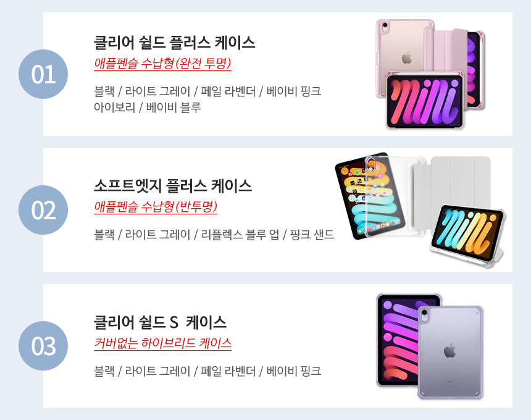
Task: Click the 03 number circle badge
Action: pos(43,346)
